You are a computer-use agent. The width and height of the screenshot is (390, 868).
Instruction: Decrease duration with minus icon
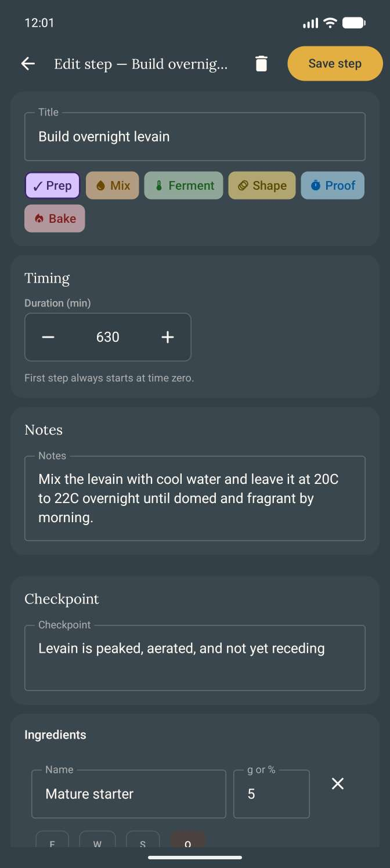[x=48, y=337]
